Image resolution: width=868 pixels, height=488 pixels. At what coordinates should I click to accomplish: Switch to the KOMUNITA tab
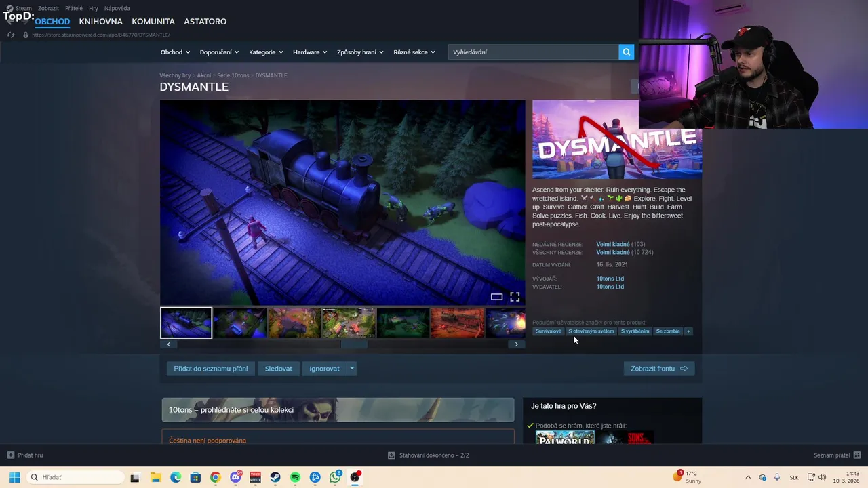pyautogui.click(x=153, y=22)
